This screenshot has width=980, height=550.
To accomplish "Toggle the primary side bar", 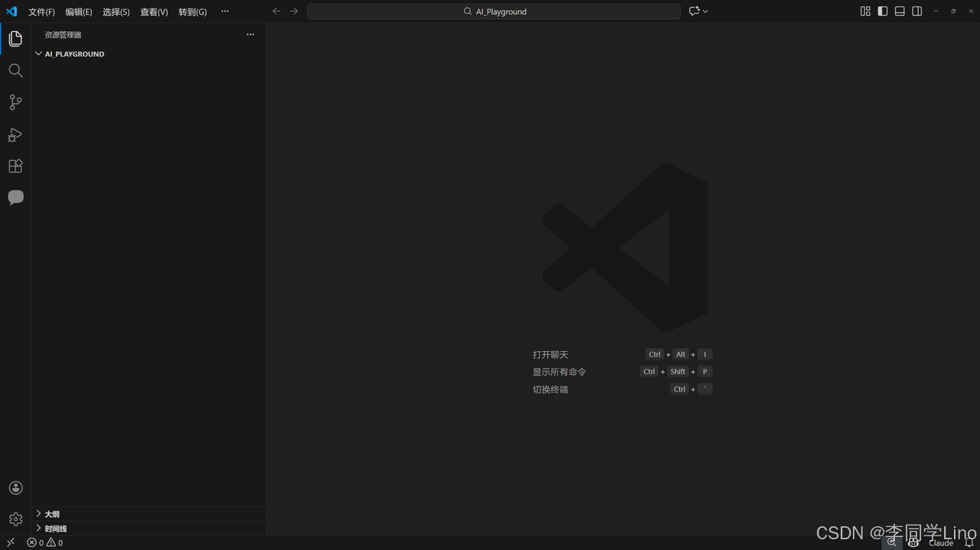I will 883,11.
